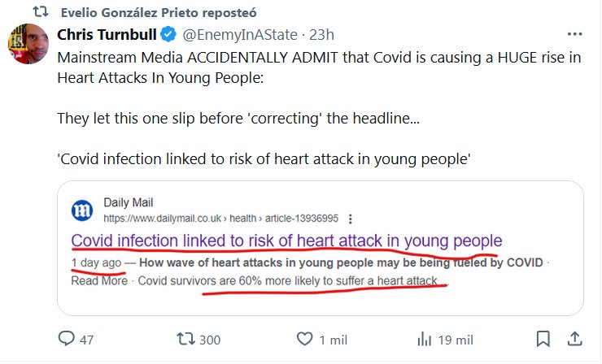Click the reply comment icon
The image size is (602, 364).
pyautogui.click(x=67, y=338)
